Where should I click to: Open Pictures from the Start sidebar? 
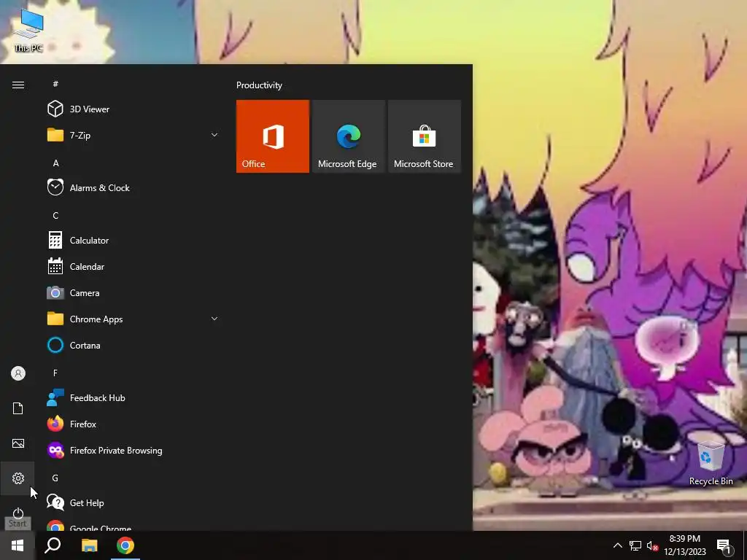point(18,443)
